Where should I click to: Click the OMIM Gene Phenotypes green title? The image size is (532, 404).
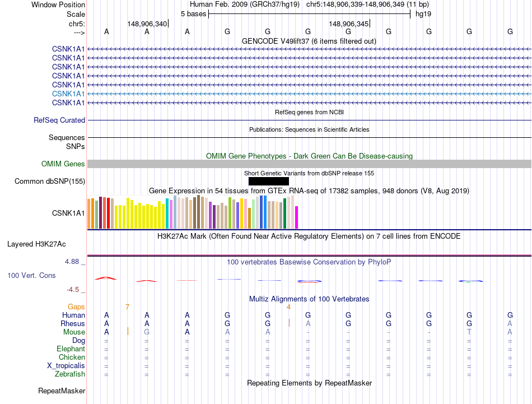310,156
